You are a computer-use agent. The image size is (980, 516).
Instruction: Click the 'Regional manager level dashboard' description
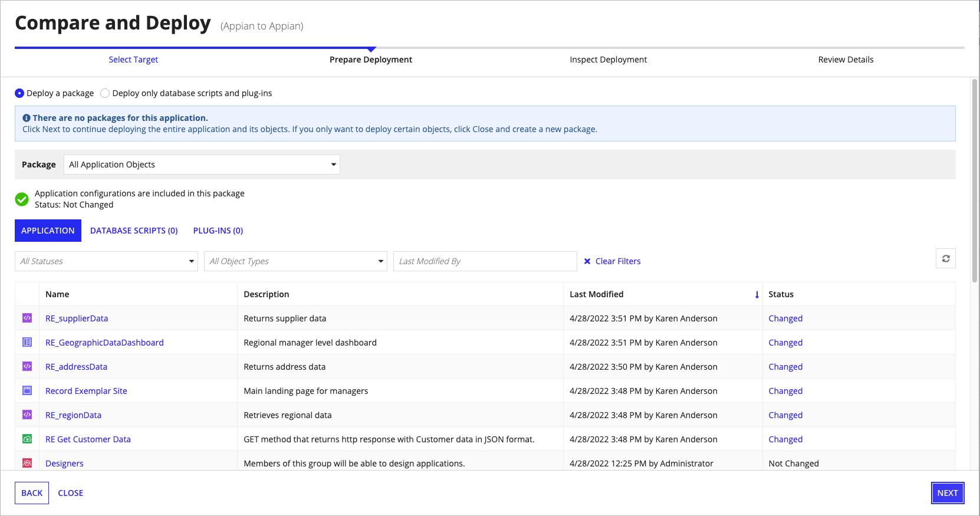(310, 343)
